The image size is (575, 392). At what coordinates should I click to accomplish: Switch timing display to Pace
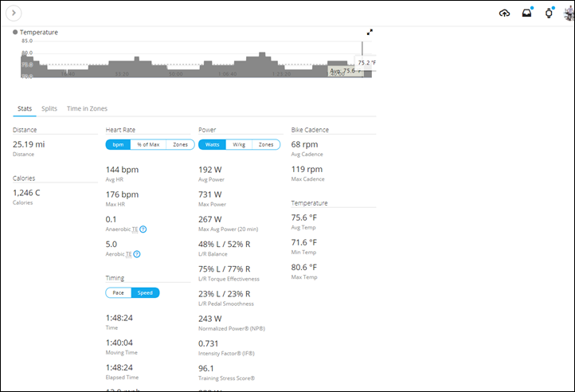(x=118, y=292)
